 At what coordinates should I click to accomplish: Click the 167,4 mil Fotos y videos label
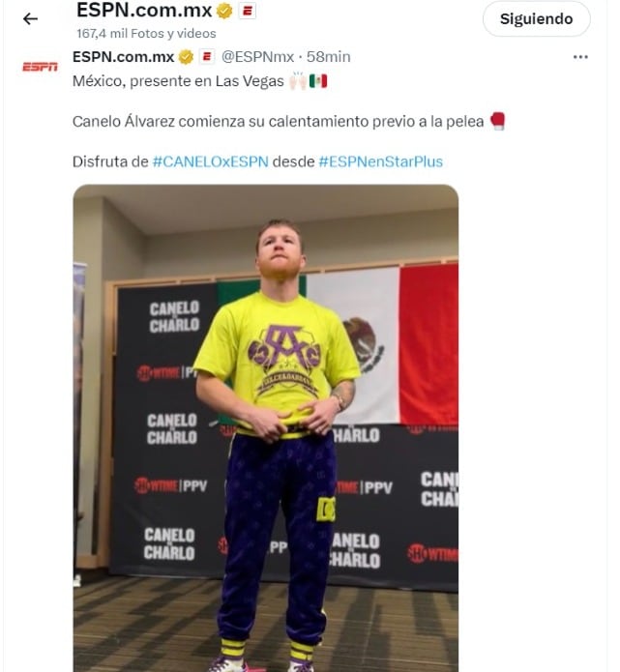146,34
